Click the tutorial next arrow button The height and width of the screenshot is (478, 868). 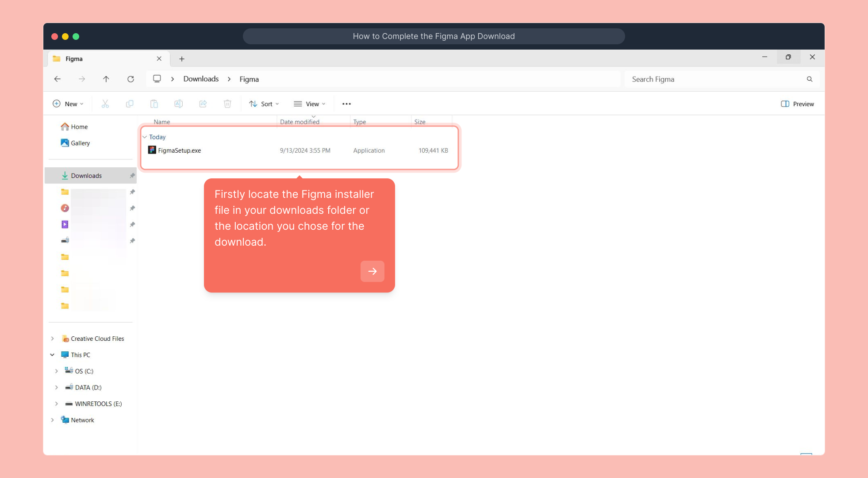(372, 271)
